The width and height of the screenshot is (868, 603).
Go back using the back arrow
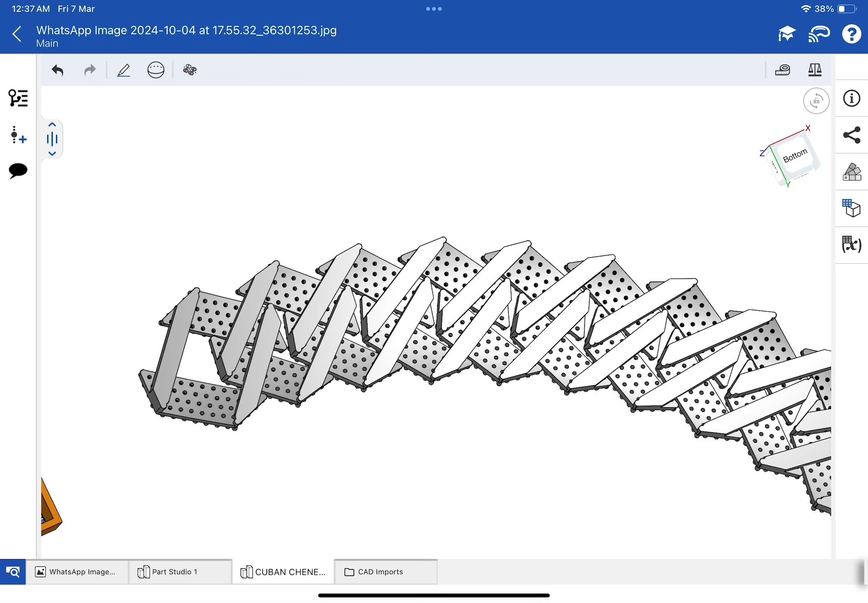pyautogui.click(x=17, y=34)
